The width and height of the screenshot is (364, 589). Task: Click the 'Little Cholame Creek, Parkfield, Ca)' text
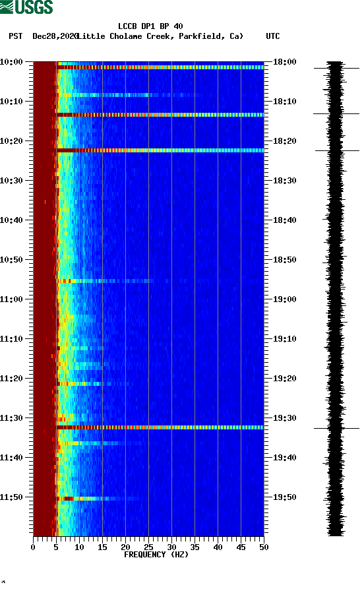[x=160, y=36]
